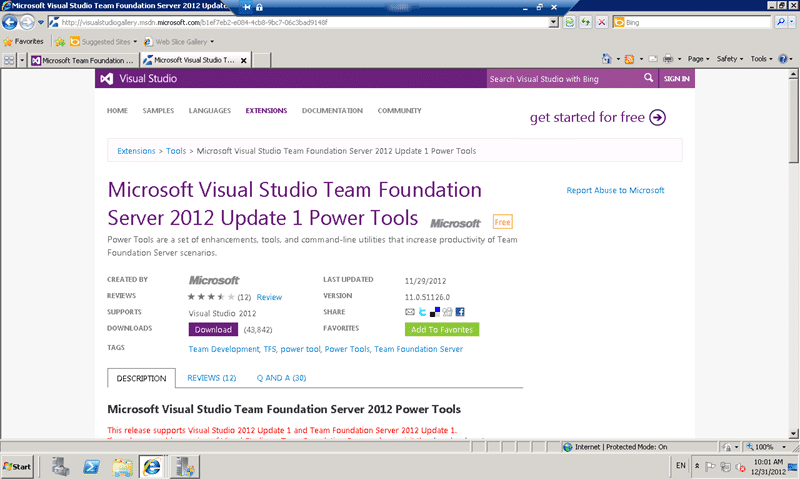Click Search Visual Studio with Bing field
The image size is (800, 480).
click(565, 79)
